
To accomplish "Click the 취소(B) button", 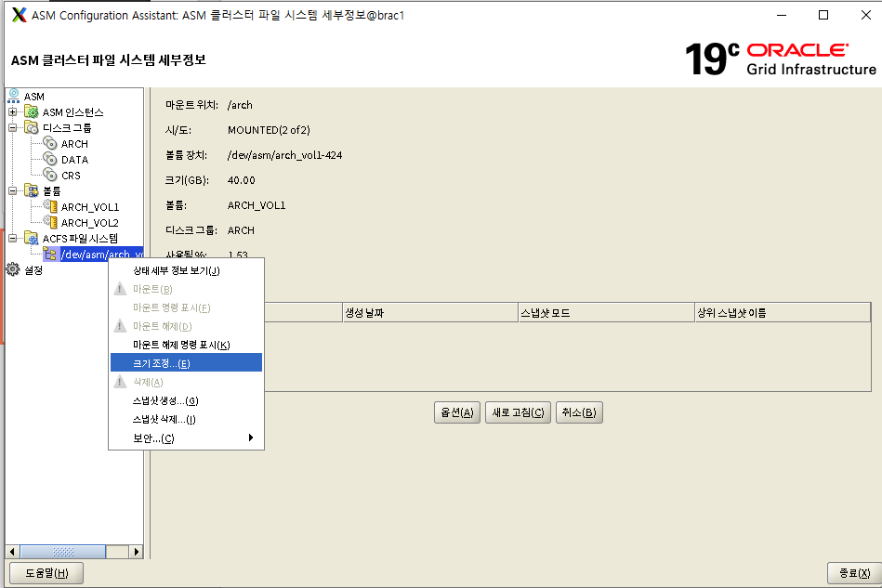I will pos(579,412).
